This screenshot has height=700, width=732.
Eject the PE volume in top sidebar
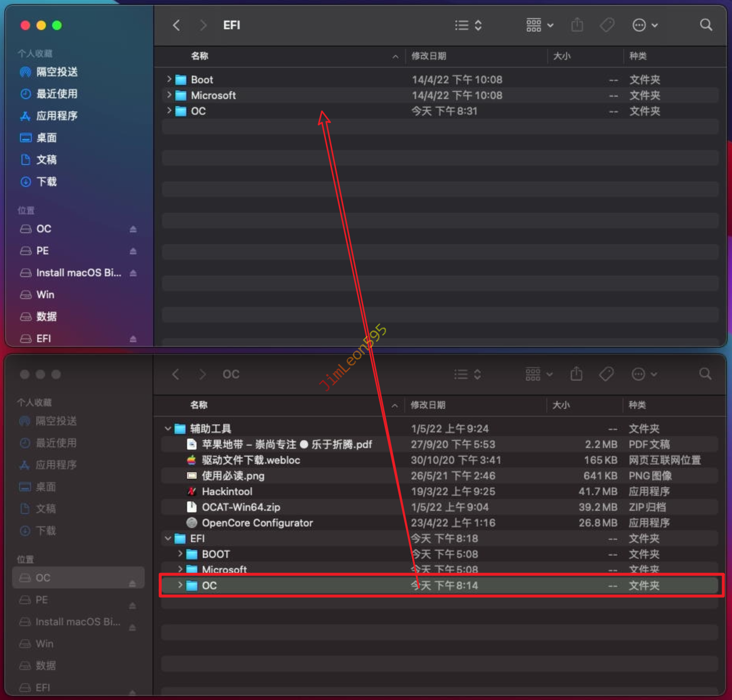[133, 251]
